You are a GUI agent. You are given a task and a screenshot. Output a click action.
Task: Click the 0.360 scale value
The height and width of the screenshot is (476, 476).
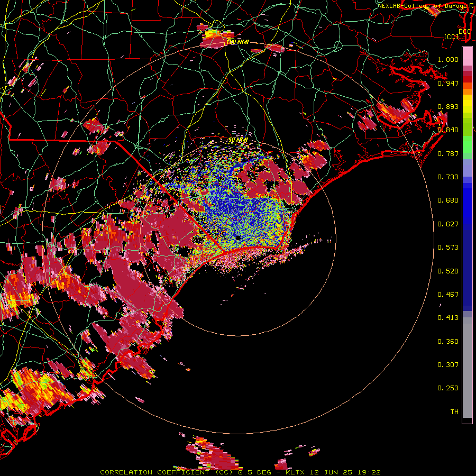(x=448, y=342)
